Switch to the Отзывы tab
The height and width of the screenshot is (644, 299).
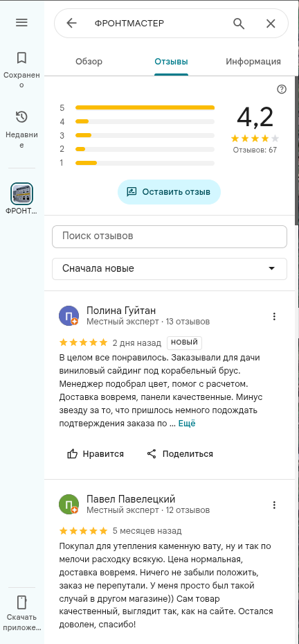pos(171,62)
